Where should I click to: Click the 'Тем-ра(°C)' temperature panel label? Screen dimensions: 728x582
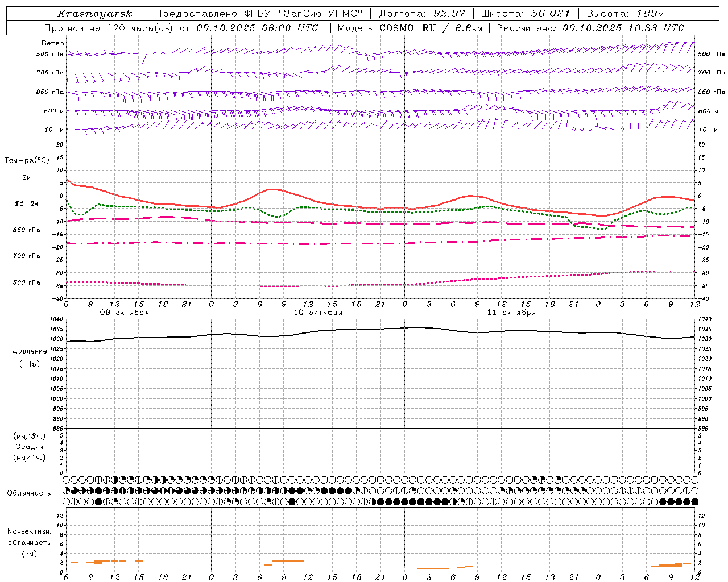coord(27,161)
